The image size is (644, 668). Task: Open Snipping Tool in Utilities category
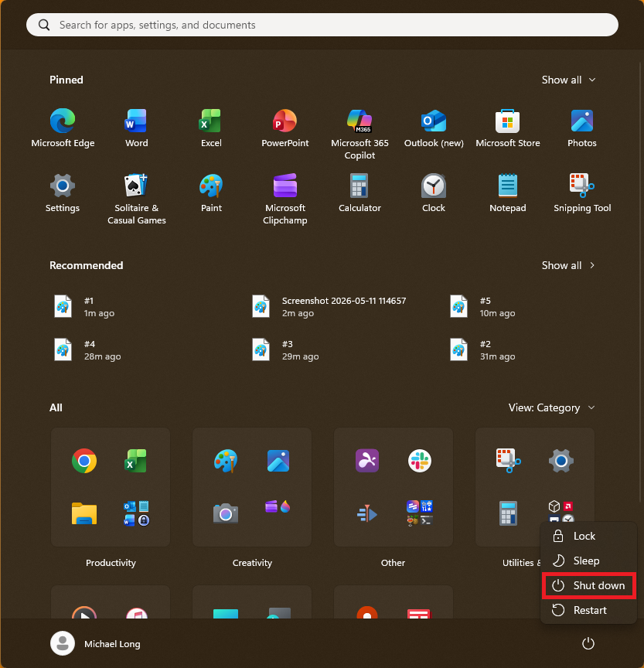(x=509, y=461)
